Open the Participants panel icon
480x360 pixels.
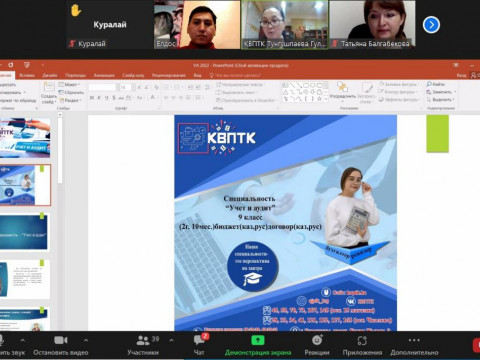tap(143, 340)
